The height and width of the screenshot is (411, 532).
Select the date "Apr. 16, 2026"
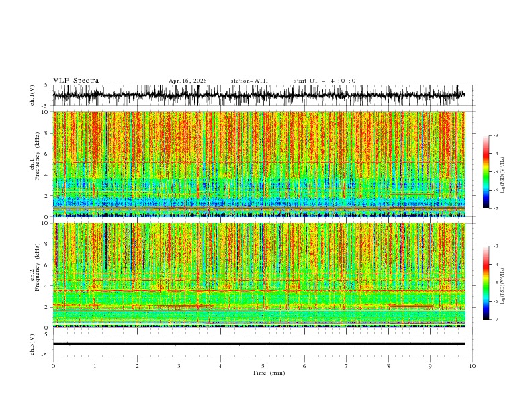tap(187, 81)
